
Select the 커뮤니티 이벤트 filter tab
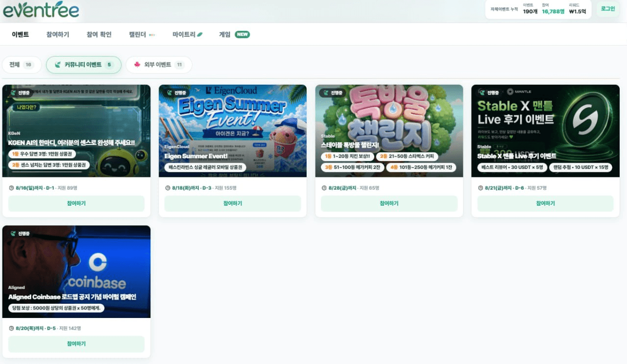[84, 65]
